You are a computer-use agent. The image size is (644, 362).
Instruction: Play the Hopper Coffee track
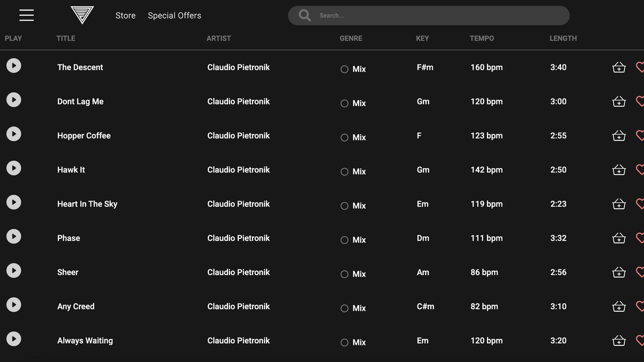(14, 134)
